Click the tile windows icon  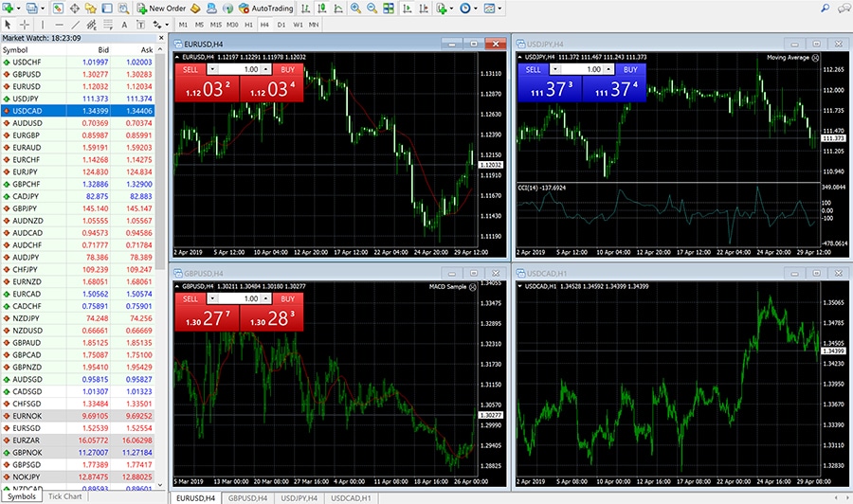390,8
